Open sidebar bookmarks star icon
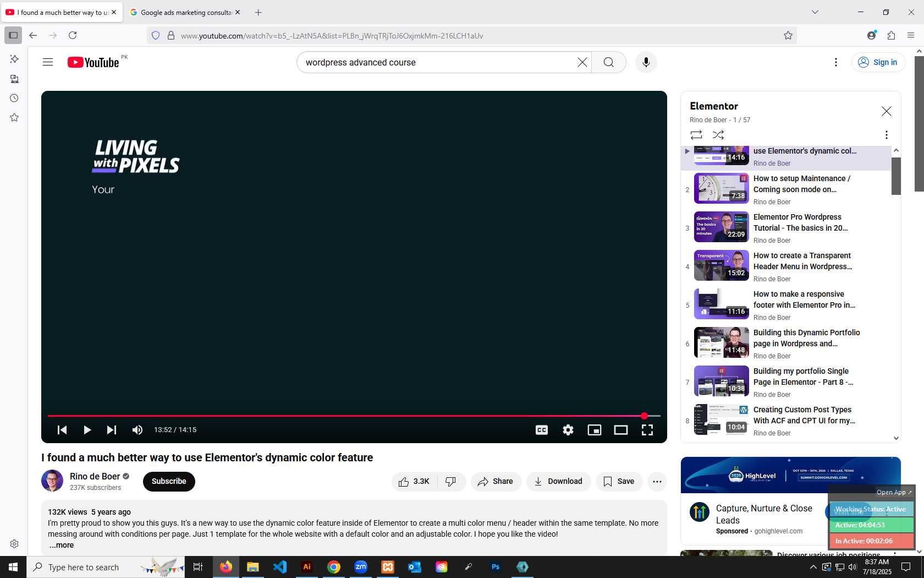Image resolution: width=924 pixels, height=578 pixels. (14, 117)
